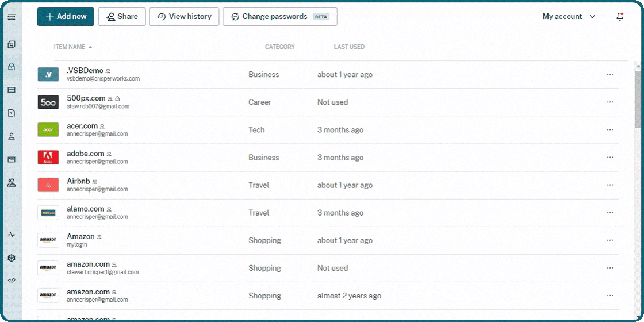Viewport: 644px width, 322px height.
Task: Open more options for adobe.com row
Action: [x=610, y=158]
